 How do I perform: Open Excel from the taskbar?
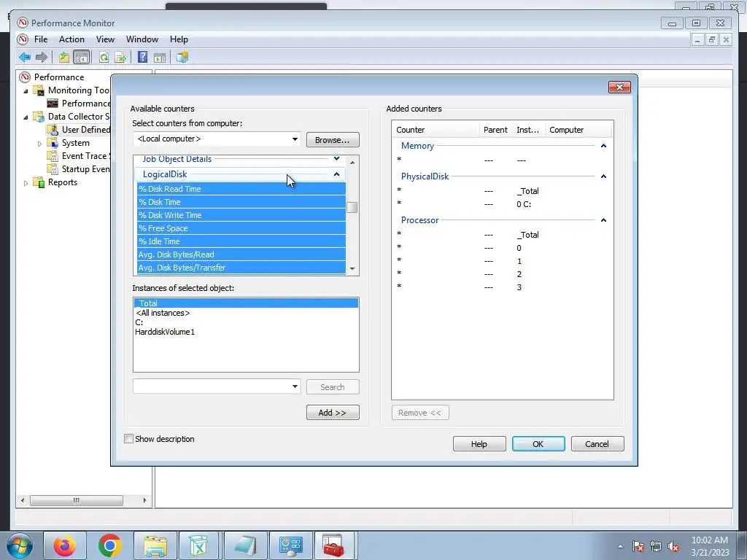(200, 545)
